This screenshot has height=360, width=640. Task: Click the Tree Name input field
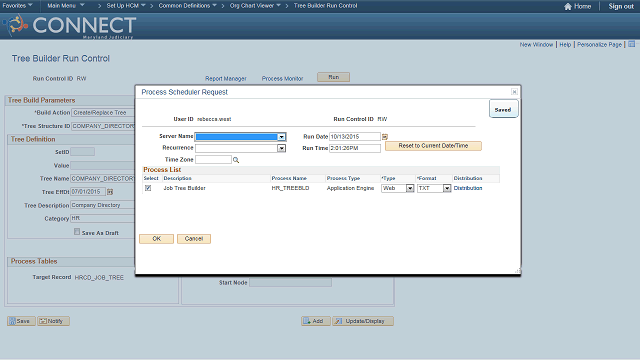(102, 179)
